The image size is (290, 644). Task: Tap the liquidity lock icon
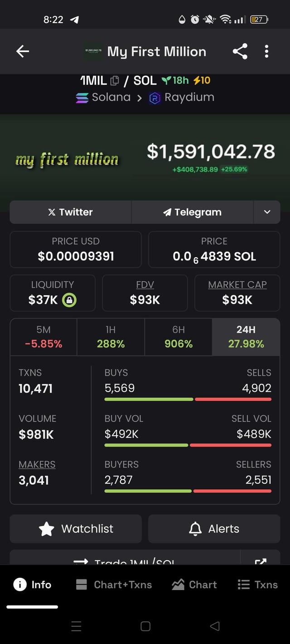point(69,300)
